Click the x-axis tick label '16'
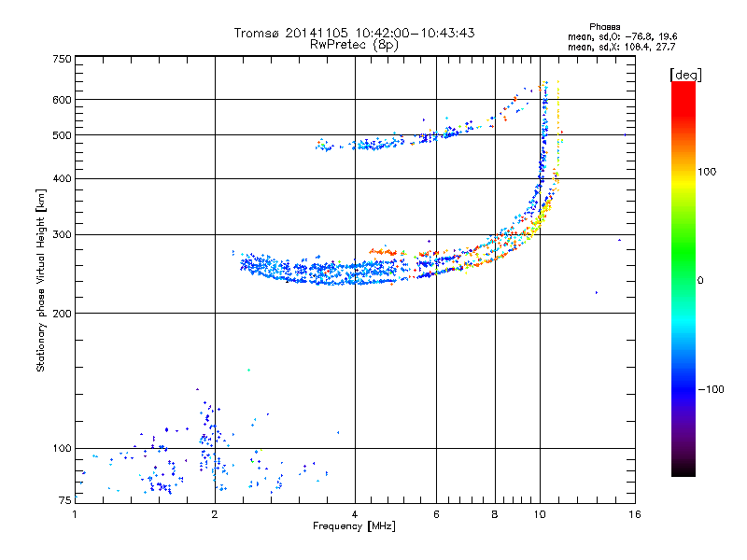The width and height of the screenshot is (747, 560). 635,514
